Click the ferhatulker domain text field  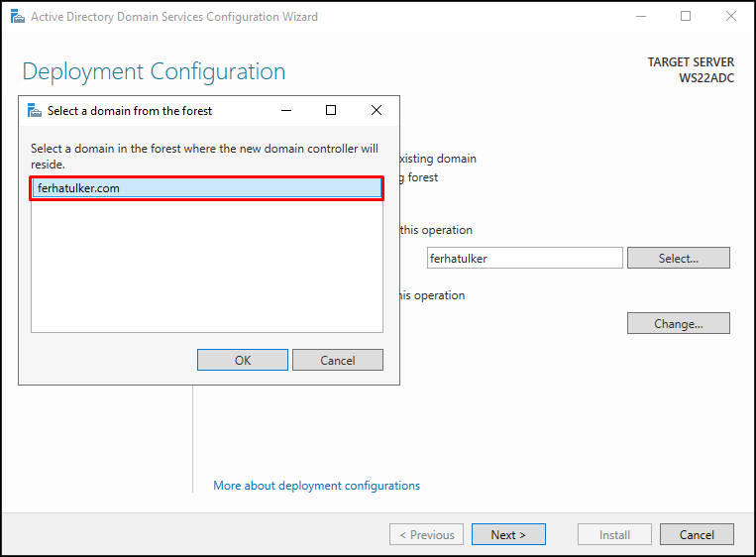524,258
